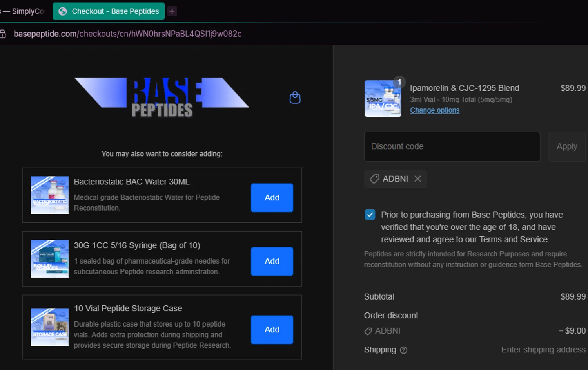Viewport: 588px width, 370px height.
Task: Add Bacteriostatic BAC Water 30ML to order
Action: click(x=272, y=198)
